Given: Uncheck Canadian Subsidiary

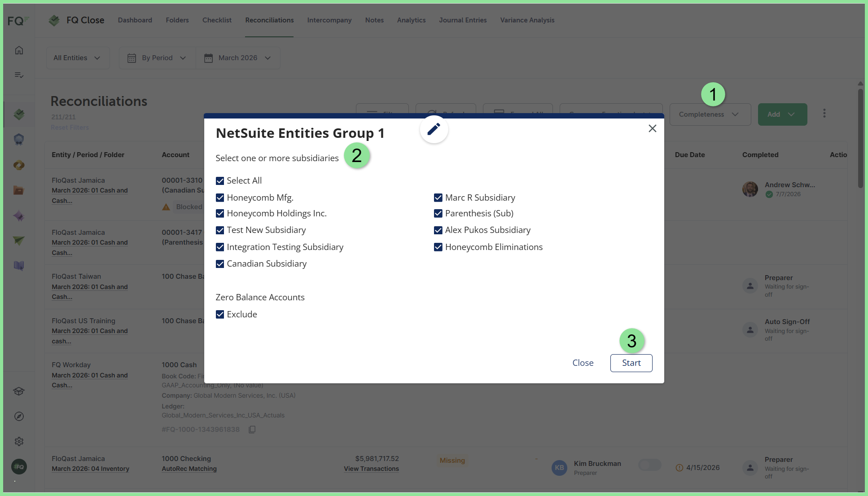Looking at the screenshot, I should tap(220, 264).
